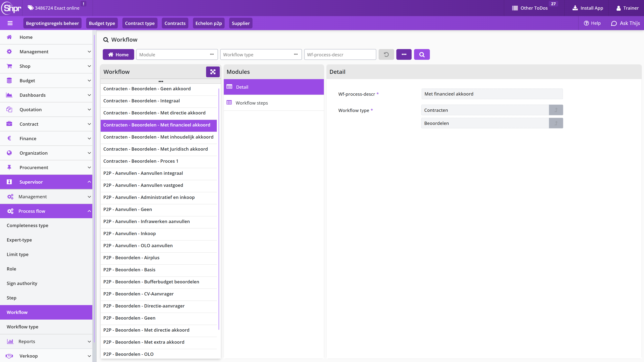Open Other ToDos list
This screenshot has width=644, height=362.
tap(530, 8)
